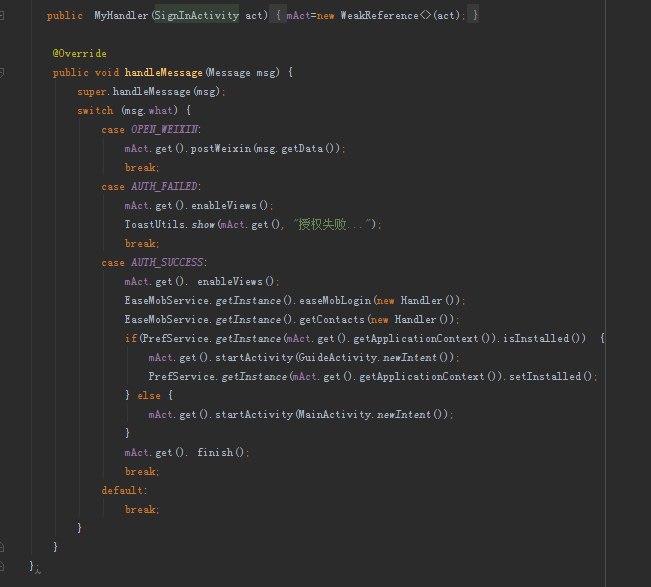Screen dimensions: 651x587
Task: Click the highlighted SignInActivity parameter type
Action: pos(197,15)
